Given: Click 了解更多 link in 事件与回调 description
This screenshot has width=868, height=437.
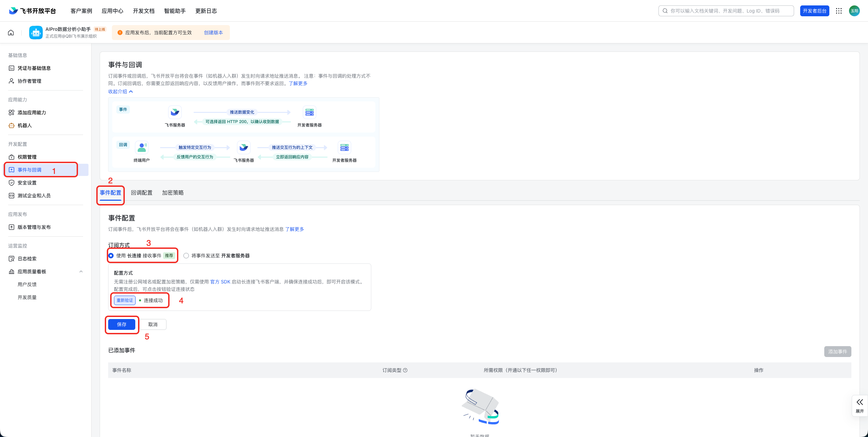Looking at the screenshot, I should tap(298, 83).
